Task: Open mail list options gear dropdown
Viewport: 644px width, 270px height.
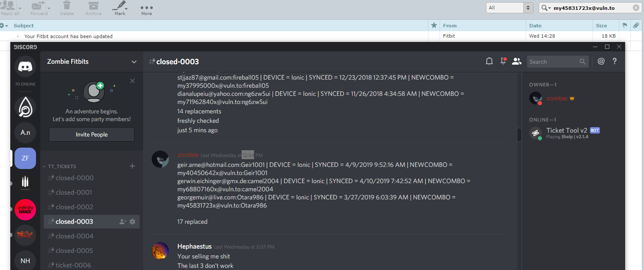Action: [4, 26]
